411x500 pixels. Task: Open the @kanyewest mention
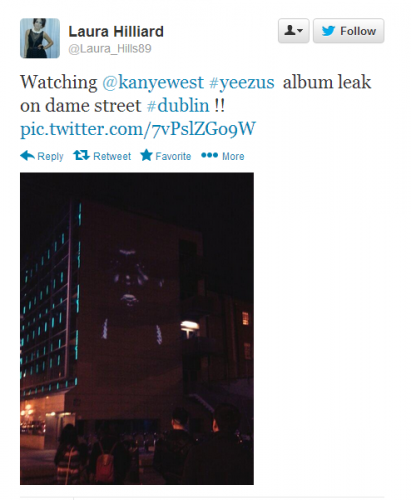153,82
